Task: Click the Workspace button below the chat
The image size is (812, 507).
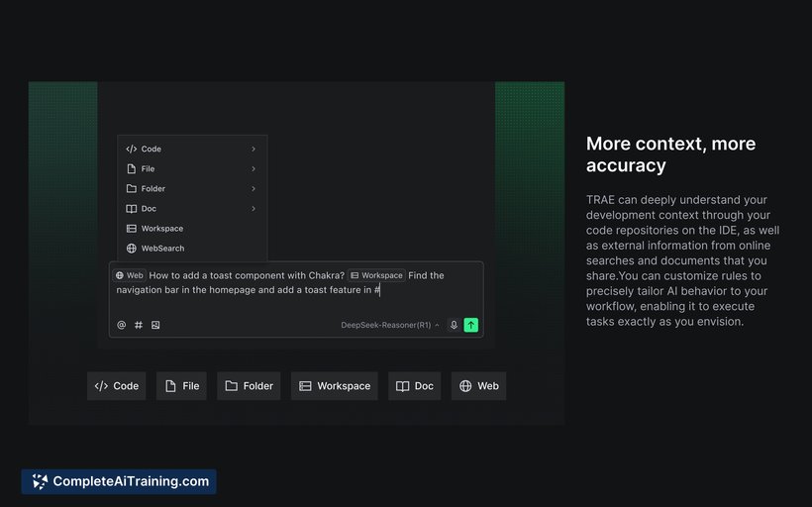Action: pos(335,386)
